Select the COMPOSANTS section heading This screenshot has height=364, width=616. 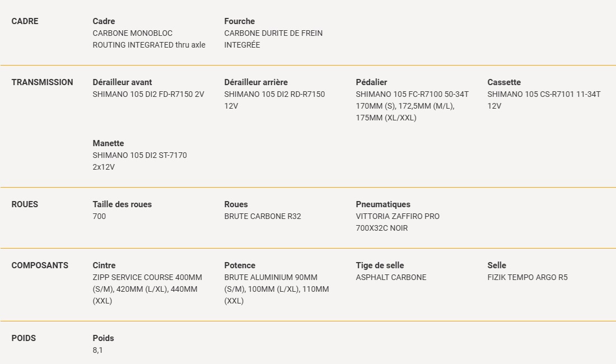pos(40,265)
